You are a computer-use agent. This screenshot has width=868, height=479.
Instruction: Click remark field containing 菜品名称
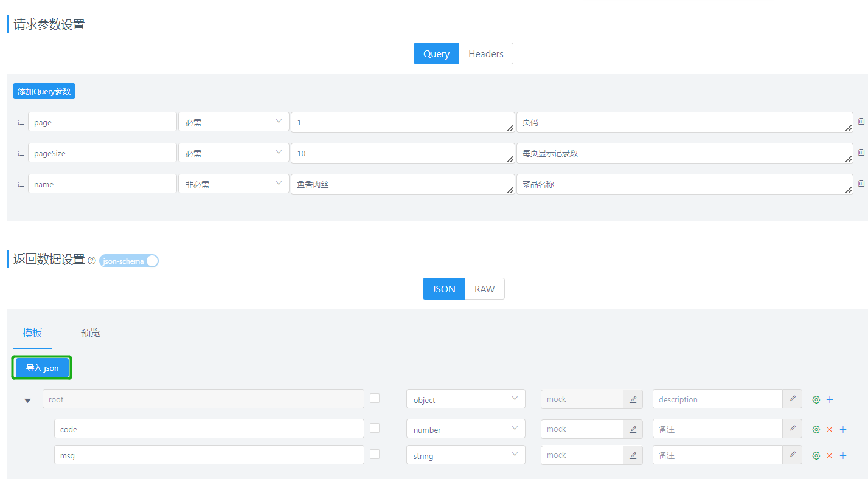685,184
